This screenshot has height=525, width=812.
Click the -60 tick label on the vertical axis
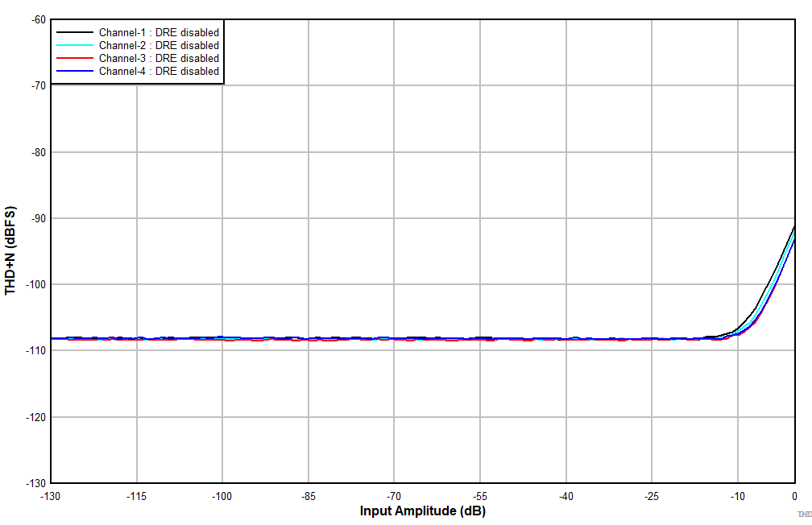(x=37, y=19)
